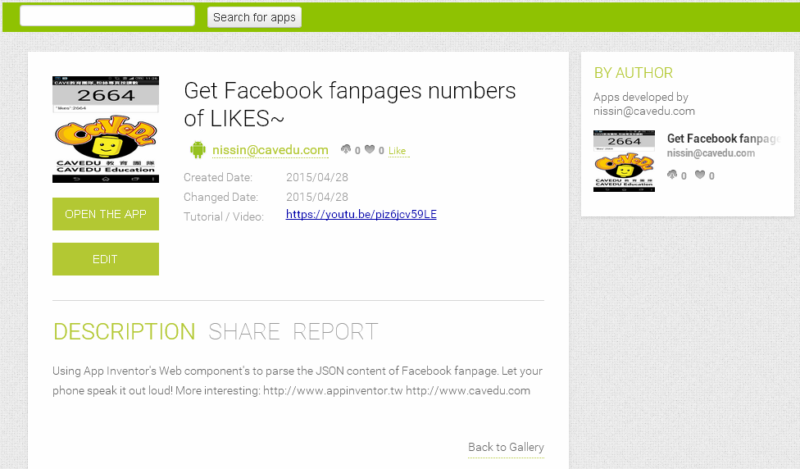Open the youtu.be tutorial video link
This screenshot has height=469, width=800.
361,215
